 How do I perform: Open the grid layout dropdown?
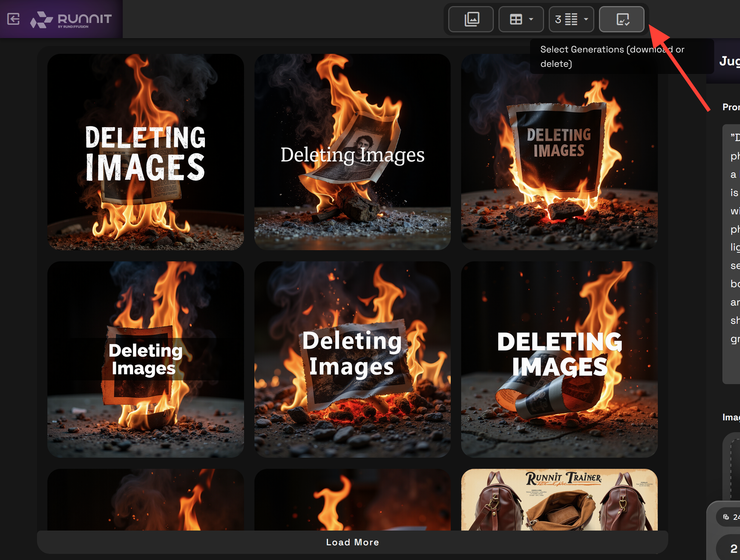[x=521, y=19]
